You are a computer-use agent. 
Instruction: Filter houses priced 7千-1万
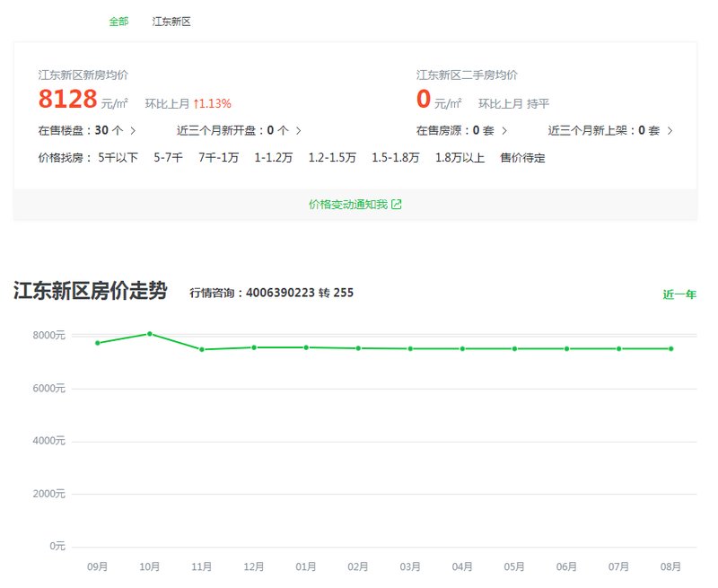pos(218,157)
